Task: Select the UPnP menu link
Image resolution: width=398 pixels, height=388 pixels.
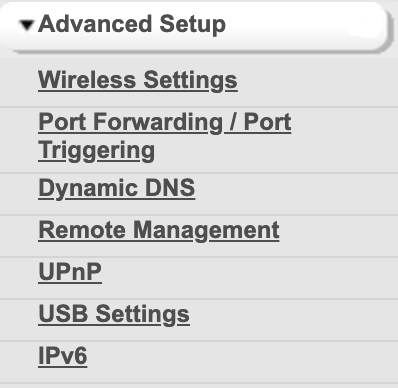Action: 70,272
